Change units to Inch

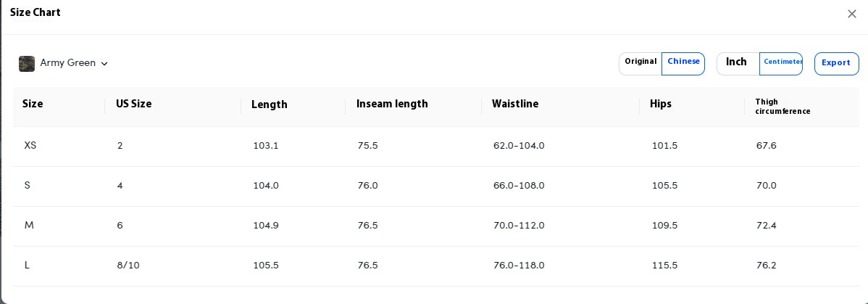[736, 62]
